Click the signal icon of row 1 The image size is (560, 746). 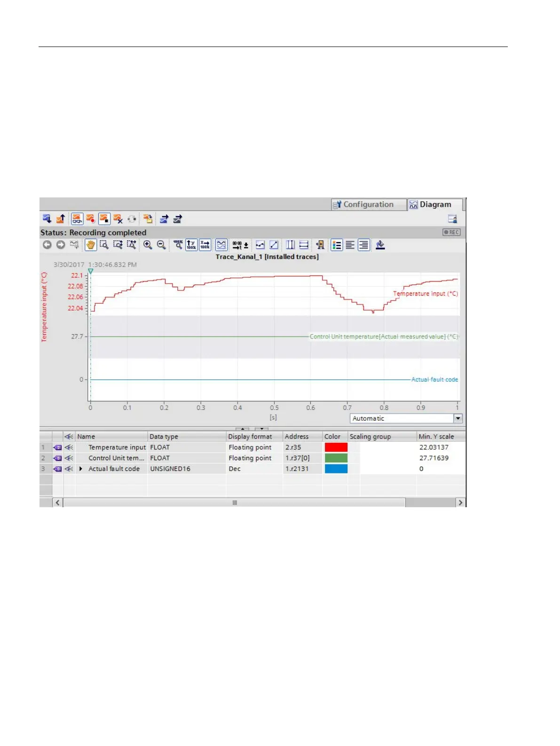point(57,448)
